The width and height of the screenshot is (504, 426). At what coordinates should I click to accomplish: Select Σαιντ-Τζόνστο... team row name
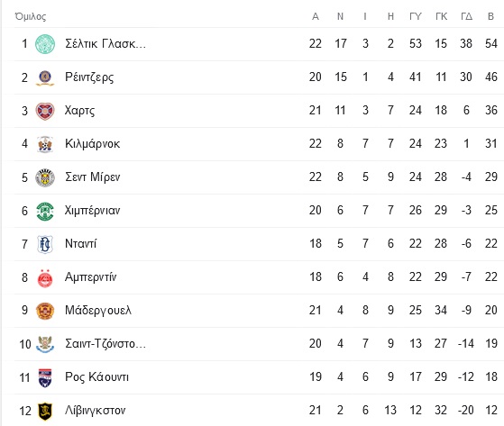click(x=105, y=343)
